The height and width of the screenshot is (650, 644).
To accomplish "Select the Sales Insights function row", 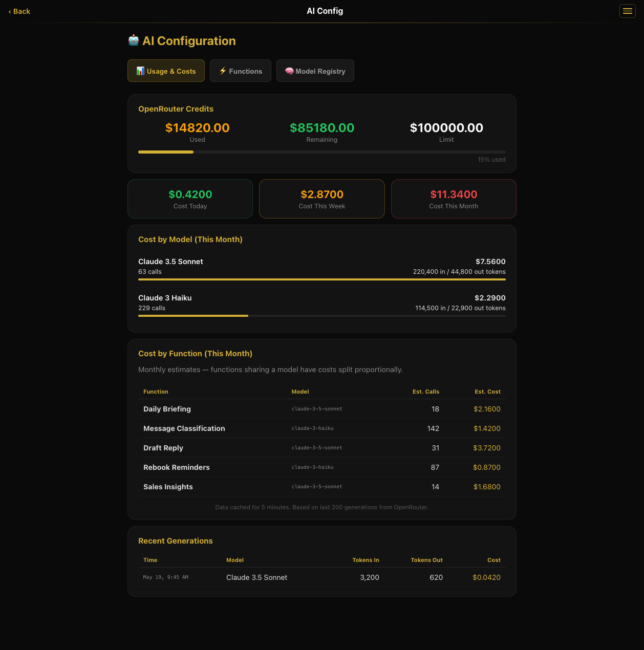I will point(322,487).
